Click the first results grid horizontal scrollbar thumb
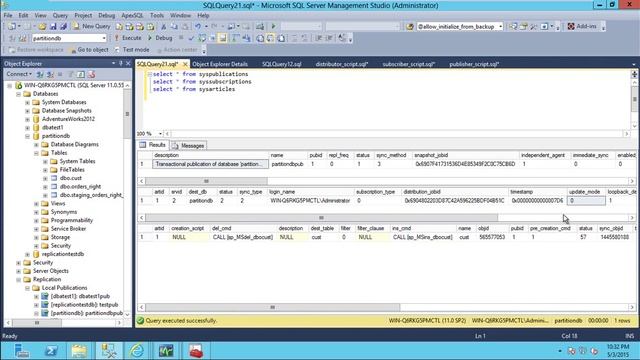The height and width of the screenshot is (360, 640). point(207,181)
